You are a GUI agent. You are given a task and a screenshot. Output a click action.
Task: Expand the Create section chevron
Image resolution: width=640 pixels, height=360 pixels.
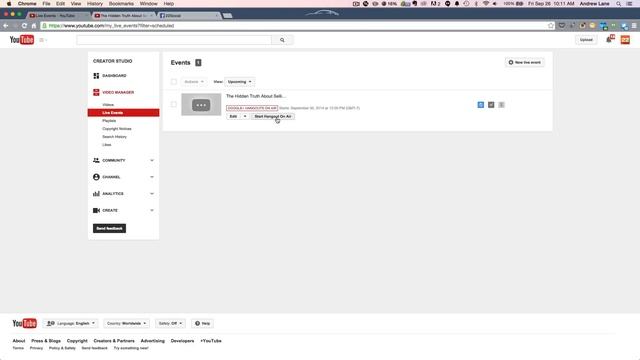pyautogui.click(x=152, y=210)
